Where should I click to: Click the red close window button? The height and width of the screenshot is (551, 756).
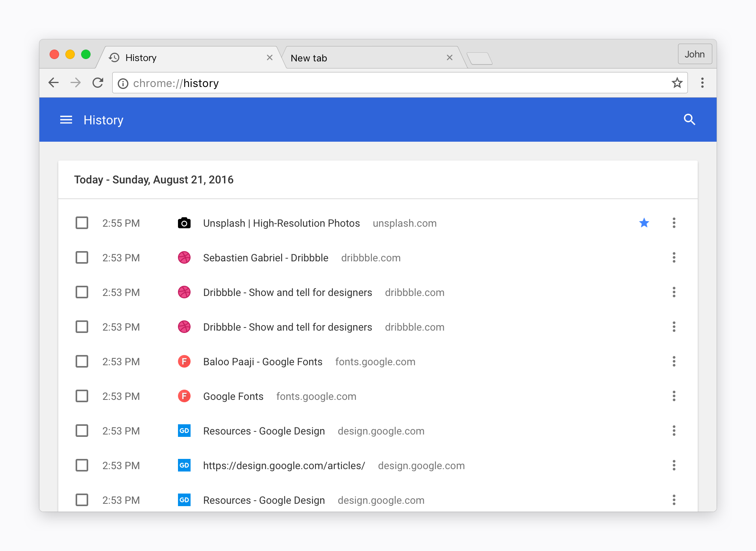point(54,54)
